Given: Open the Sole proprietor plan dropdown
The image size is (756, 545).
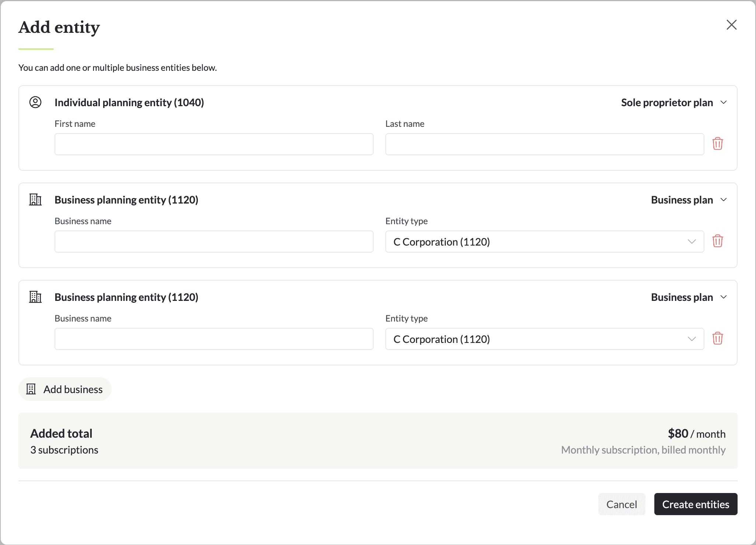Looking at the screenshot, I should point(673,103).
